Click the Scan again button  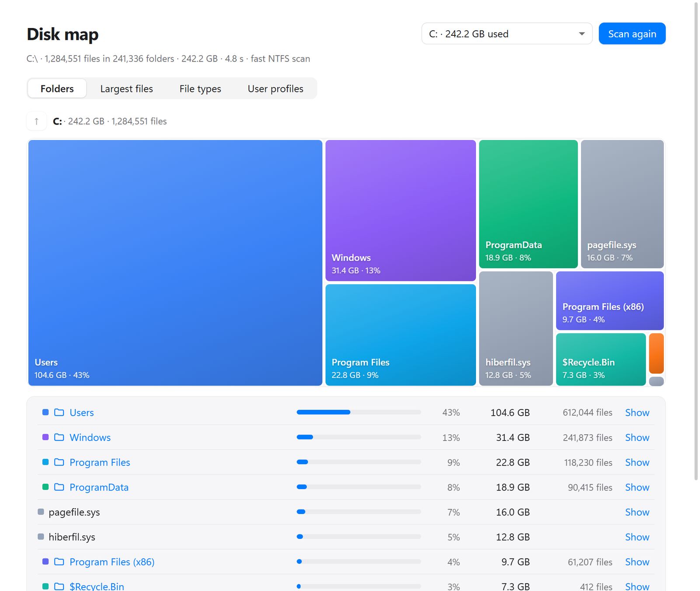point(632,34)
